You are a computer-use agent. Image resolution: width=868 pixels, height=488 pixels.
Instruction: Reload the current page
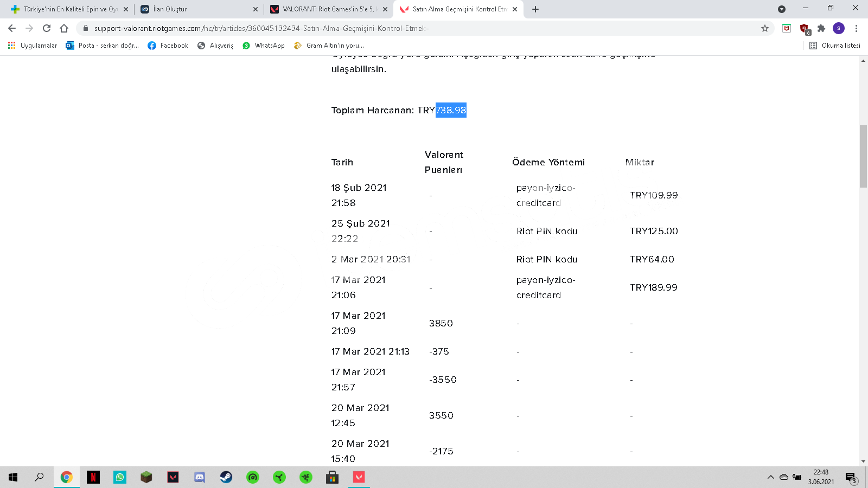47,28
